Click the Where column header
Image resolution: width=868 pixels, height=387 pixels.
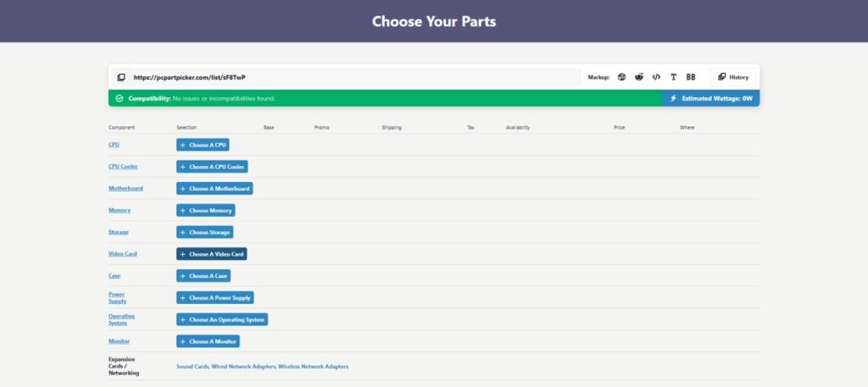tap(687, 128)
